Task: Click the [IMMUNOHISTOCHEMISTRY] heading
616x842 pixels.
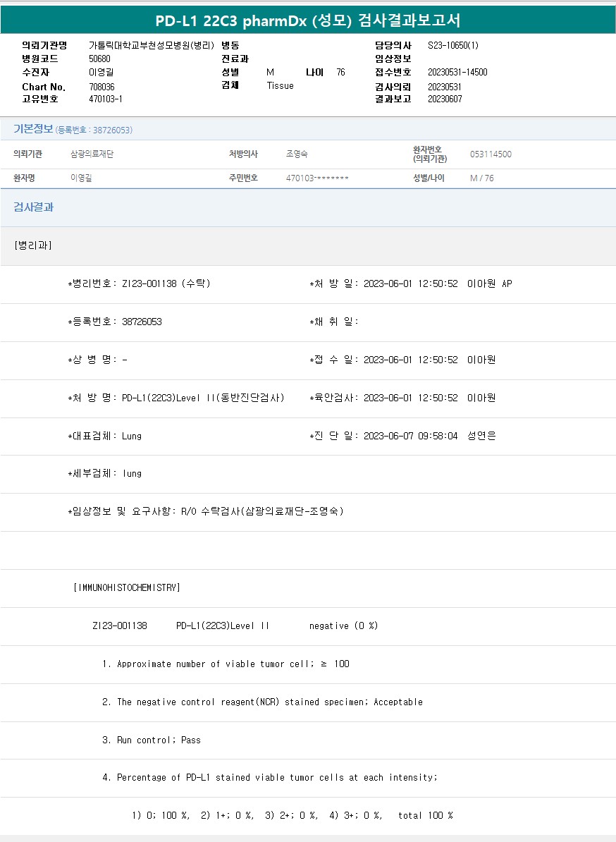Action: (x=127, y=587)
